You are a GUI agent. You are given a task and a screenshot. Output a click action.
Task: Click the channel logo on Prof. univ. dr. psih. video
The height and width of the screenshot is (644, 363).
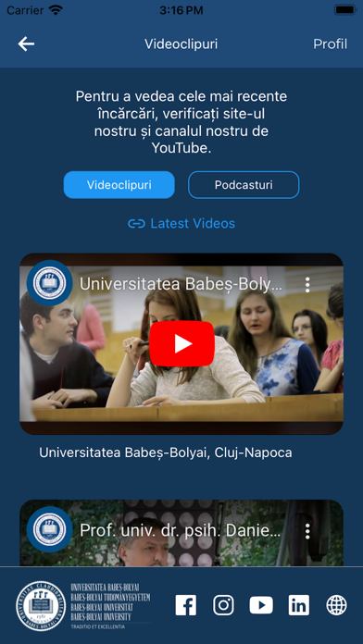click(x=50, y=529)
